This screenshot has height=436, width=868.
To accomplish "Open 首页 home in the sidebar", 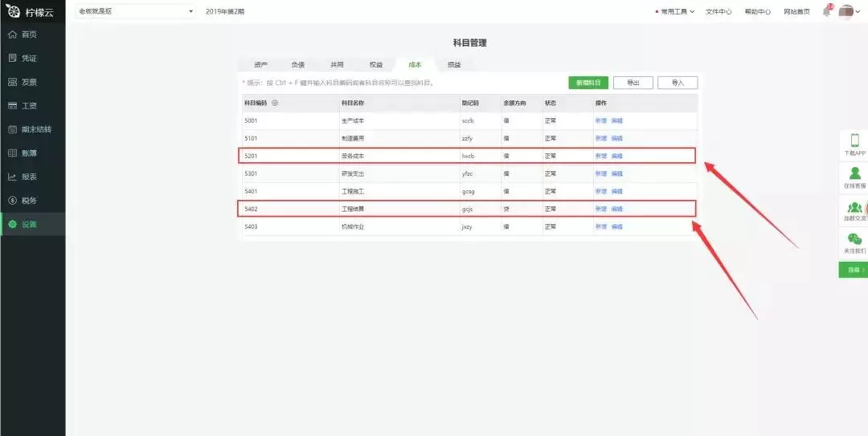I will tap(33, 35).
